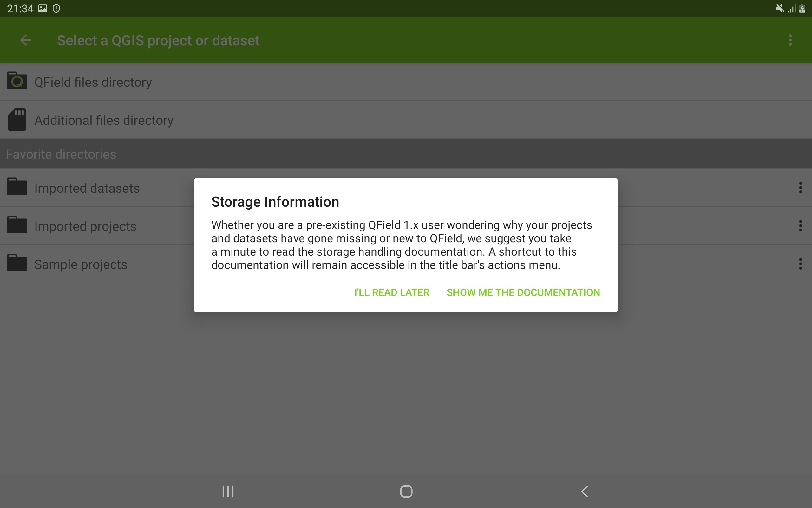Click the shield notification icon in status bar
The width and height of the screenshot is (812, 508).
click(x=56, y=8)
